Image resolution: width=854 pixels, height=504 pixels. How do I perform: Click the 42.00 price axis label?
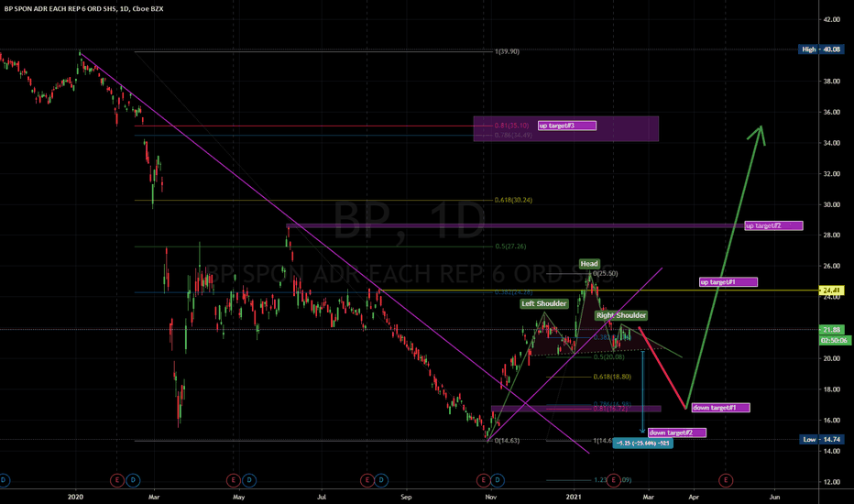click(x=831, y=19)
